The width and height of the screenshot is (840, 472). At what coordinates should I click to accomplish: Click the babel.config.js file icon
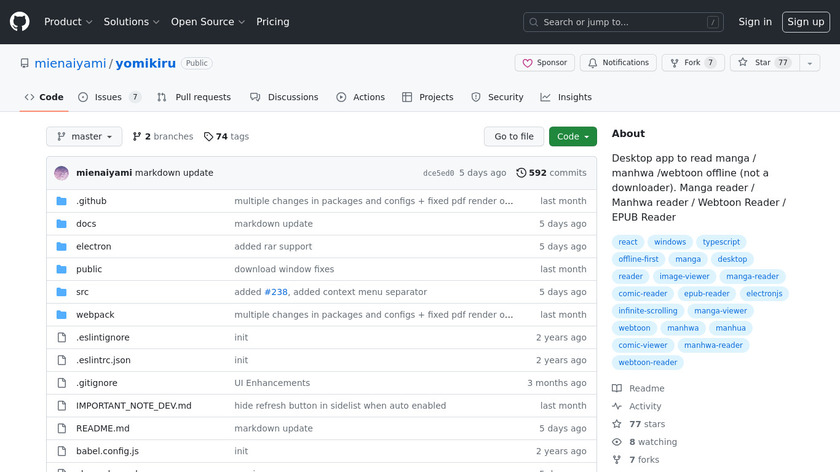(x=62, y=451)
